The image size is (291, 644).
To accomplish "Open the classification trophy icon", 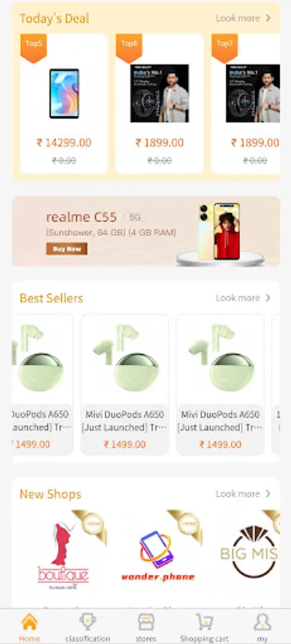I will tap(87, 622).
